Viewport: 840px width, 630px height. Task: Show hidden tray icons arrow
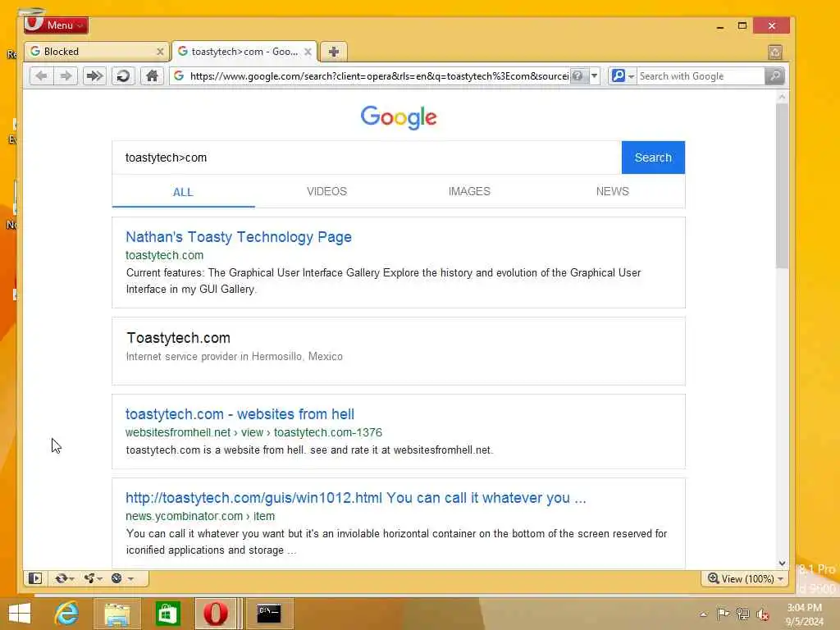703,614
